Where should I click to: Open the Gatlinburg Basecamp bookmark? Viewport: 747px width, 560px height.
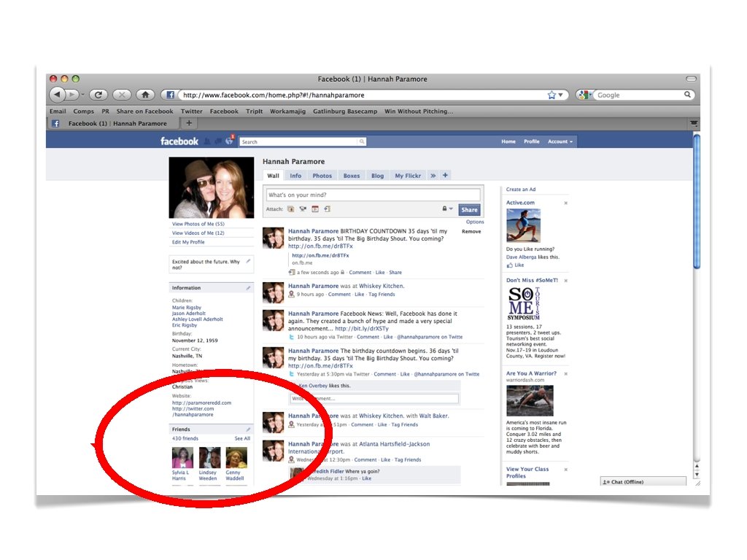point(345,111)
